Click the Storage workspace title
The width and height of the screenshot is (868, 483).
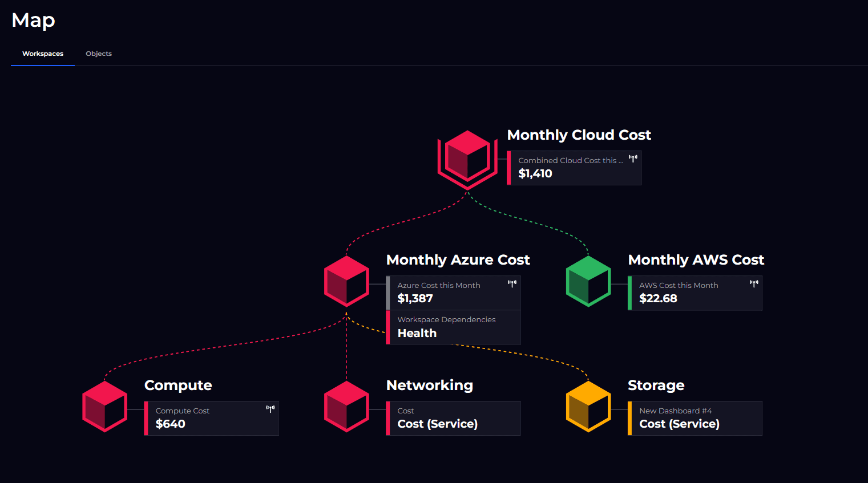(x=656, y=385)
